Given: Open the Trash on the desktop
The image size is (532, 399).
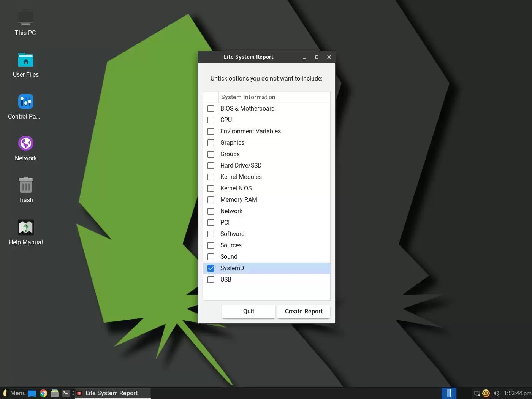Looking at the screenshot, I should tap(25, 185).
